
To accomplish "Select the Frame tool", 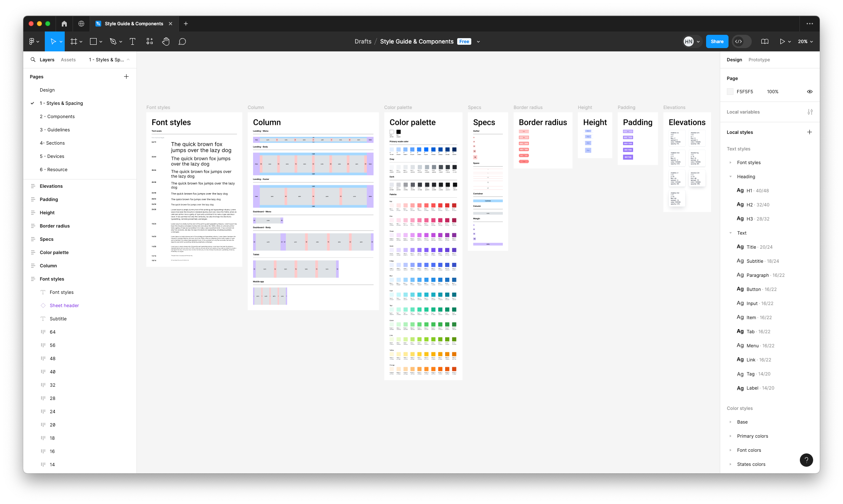I will 74,41.
